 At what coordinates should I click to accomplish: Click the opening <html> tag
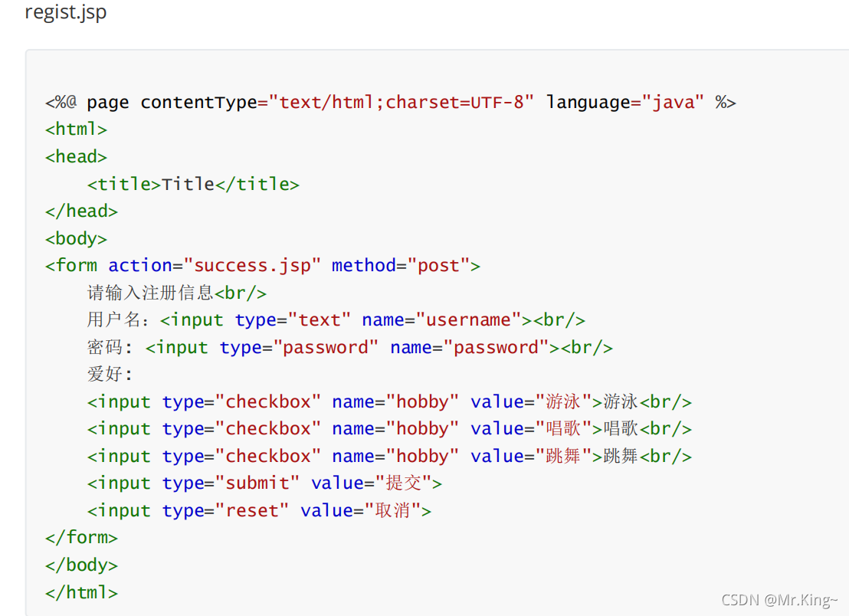point(76,129)
